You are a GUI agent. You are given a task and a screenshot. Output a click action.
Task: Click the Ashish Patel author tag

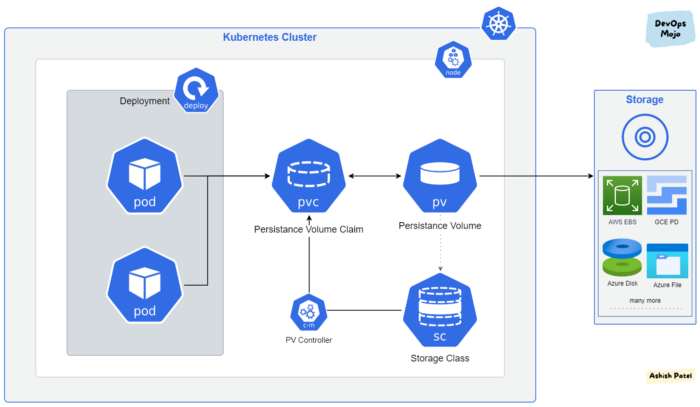tap(671, 376)
